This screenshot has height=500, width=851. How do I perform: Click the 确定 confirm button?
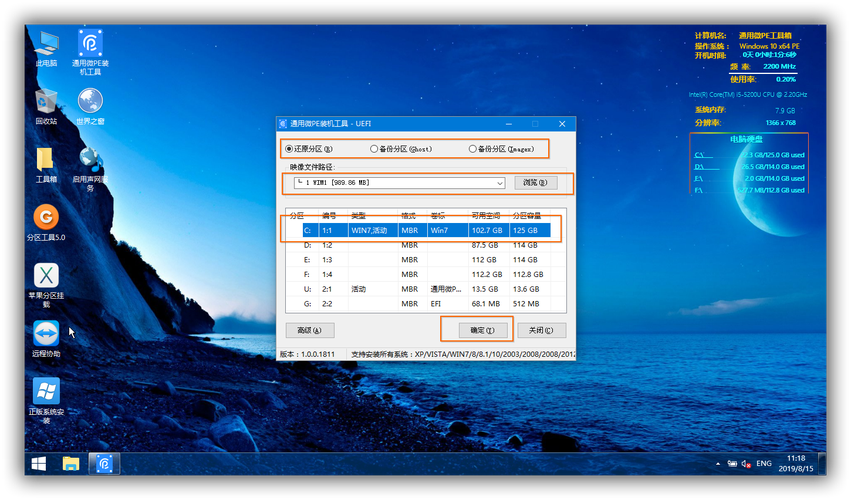pyautogui.click(x=482, y=330)
